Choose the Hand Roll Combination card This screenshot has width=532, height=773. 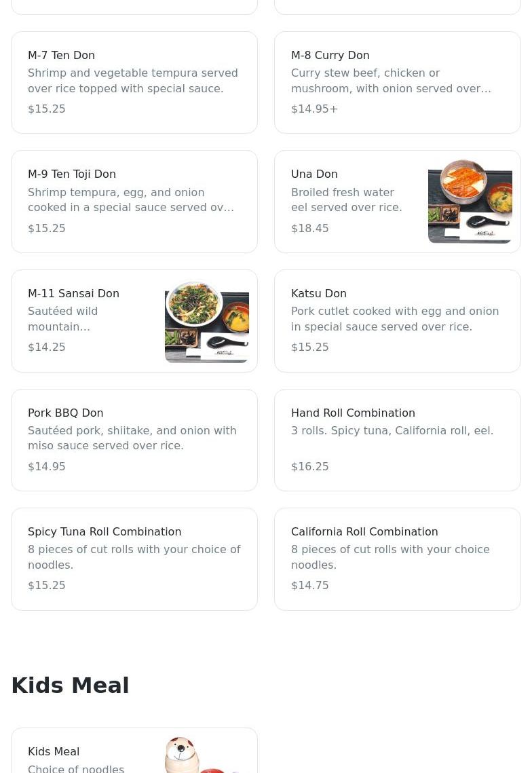coord(397,440)
